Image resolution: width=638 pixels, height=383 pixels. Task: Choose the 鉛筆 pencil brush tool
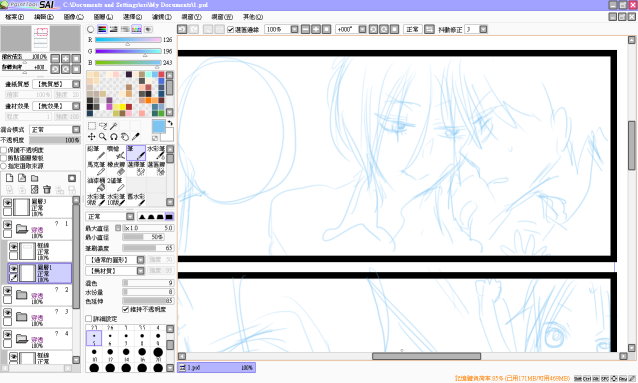[x=96, y=153]
